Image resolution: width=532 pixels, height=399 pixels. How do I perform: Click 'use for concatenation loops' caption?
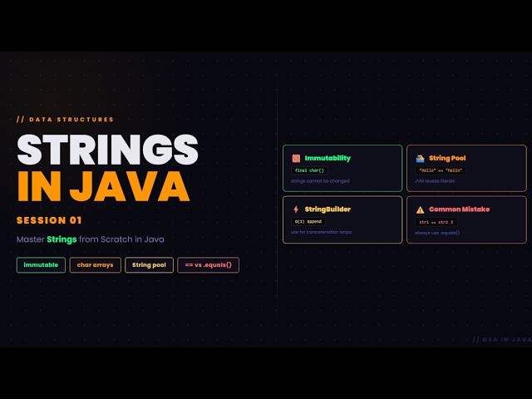click(321, 232)
